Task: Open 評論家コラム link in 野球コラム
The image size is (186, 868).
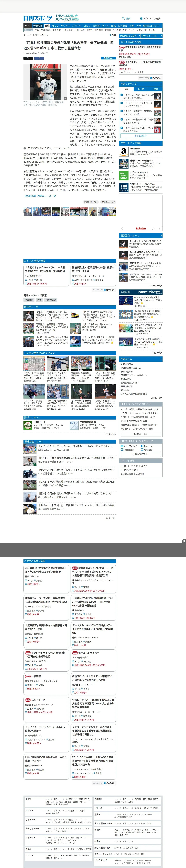Action: (x=127, y=364)
